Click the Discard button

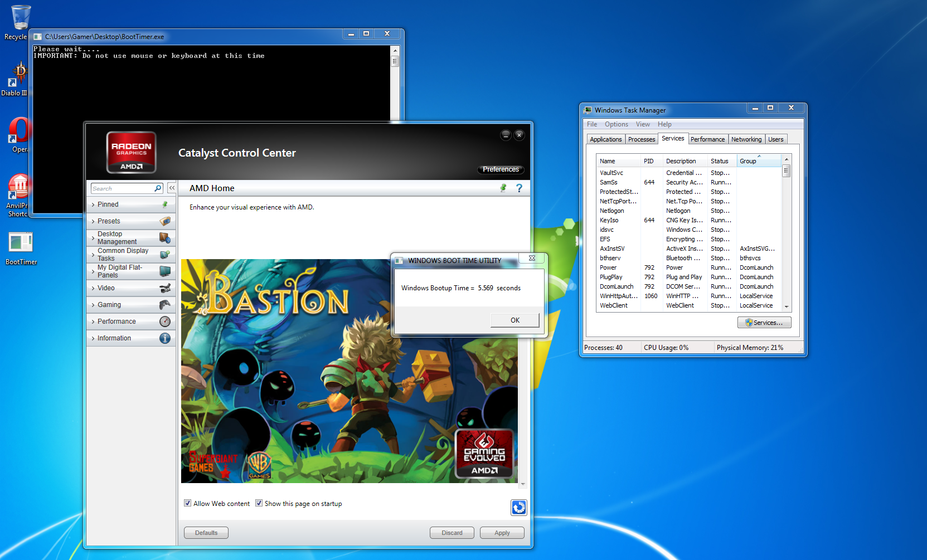[x=452, y=533]
